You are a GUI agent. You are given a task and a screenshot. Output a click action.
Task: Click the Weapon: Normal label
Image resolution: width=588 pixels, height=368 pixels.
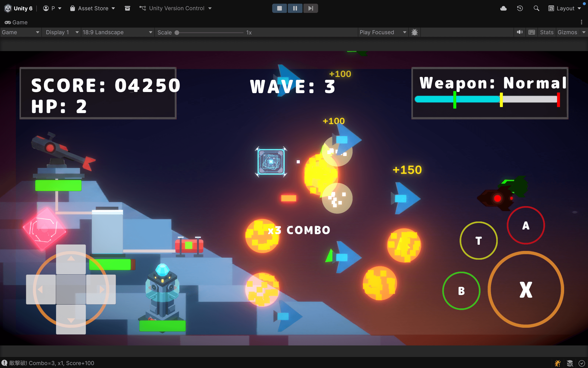point(493,83)
